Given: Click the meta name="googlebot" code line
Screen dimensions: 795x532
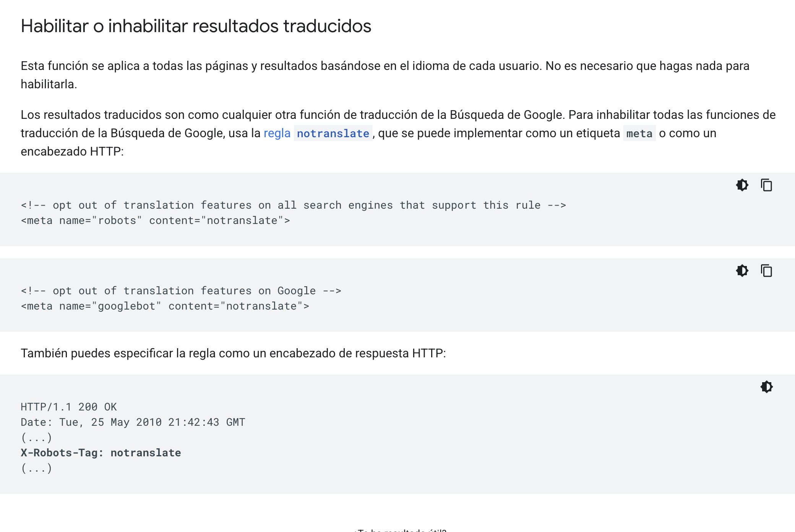Looking at the screenshot, I should 165,306.
